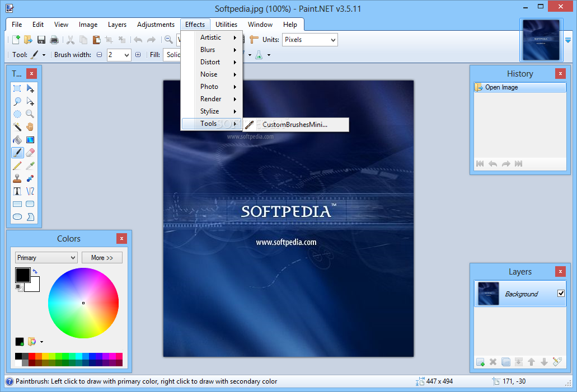Click the white secondary color swatch
Screen dimensions: 577x392
click(x=34, y=286)
